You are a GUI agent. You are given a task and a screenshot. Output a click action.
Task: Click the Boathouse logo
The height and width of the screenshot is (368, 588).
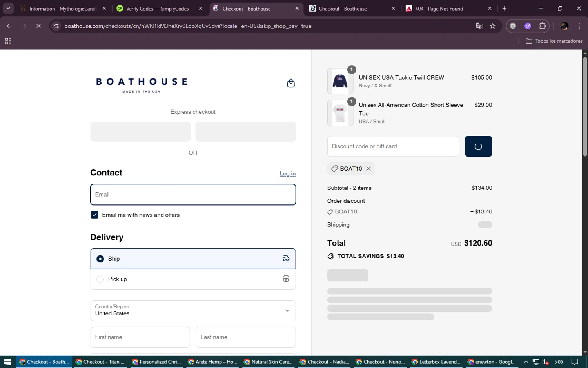pos(142,85)
